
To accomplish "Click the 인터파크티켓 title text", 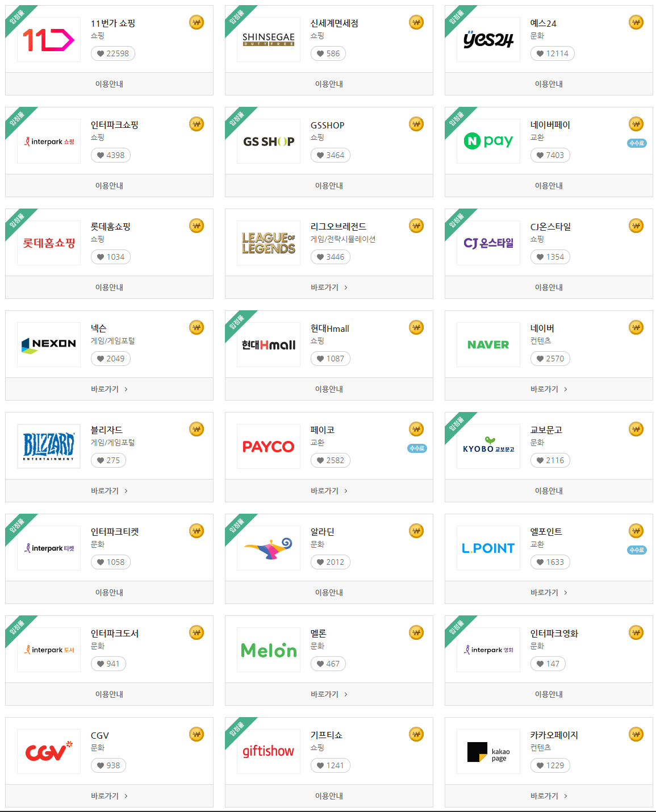I will 115,532.
